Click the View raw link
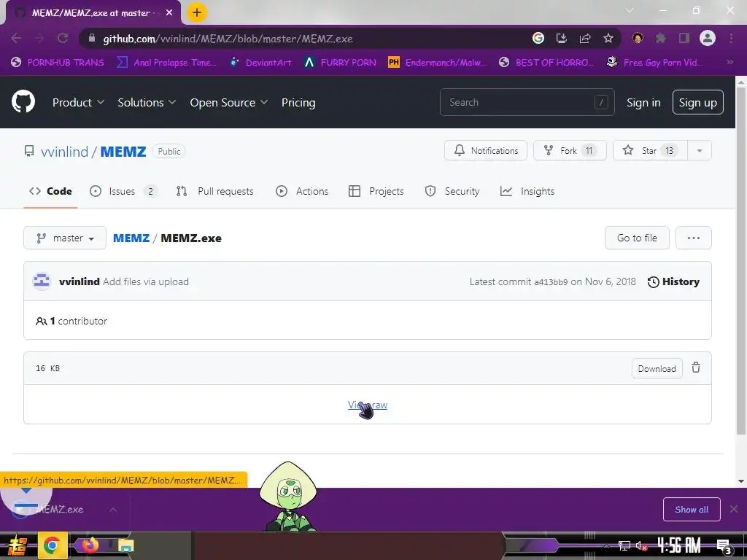 point(368,405)
